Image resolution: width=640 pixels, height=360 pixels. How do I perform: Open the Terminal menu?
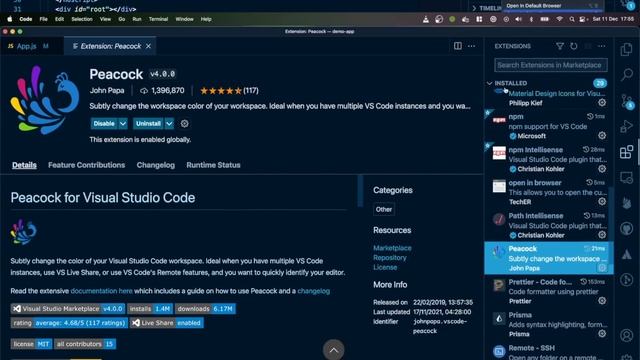point(158,19)
